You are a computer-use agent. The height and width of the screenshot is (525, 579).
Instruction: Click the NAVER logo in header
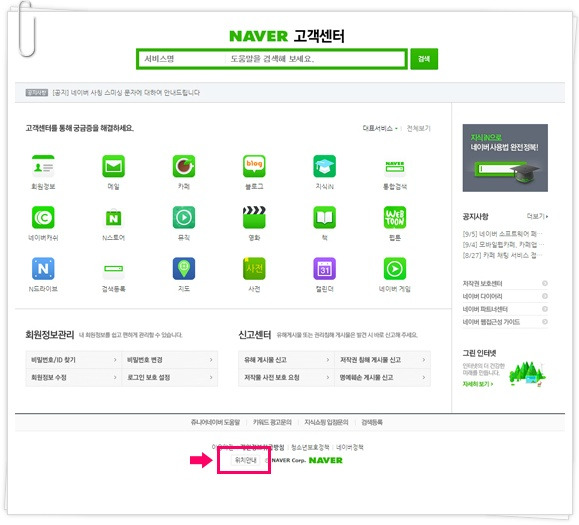click(x=258, y=36)
